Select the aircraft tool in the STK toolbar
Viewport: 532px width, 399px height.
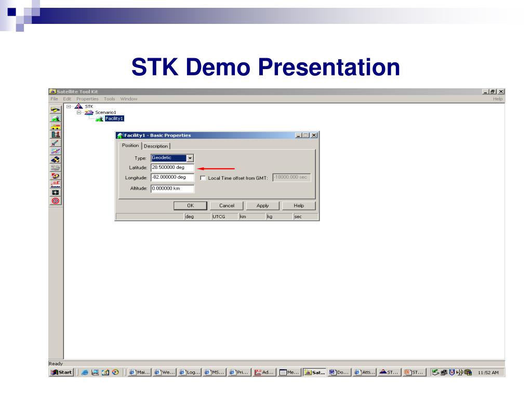pos(56,110)
